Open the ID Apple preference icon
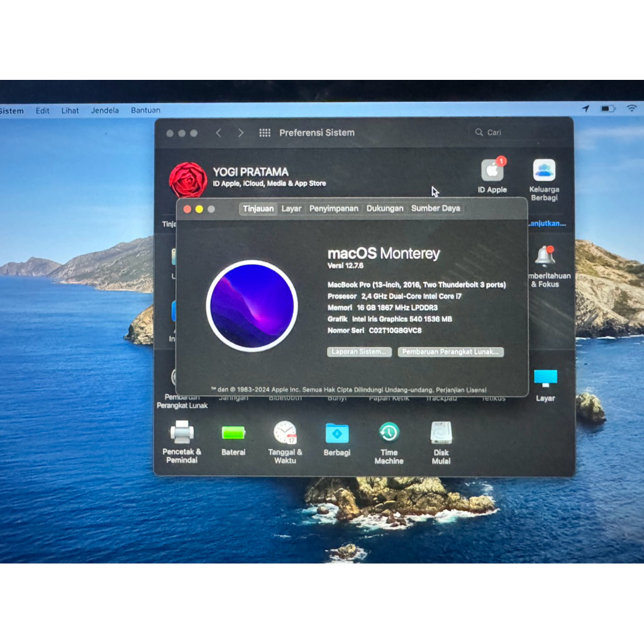 [491, 171]
